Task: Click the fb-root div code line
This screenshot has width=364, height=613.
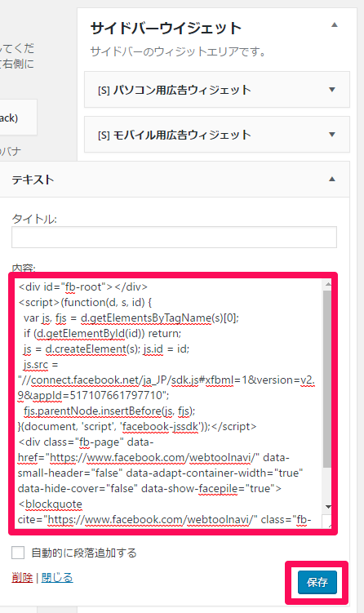Action: tap(83, 287)
